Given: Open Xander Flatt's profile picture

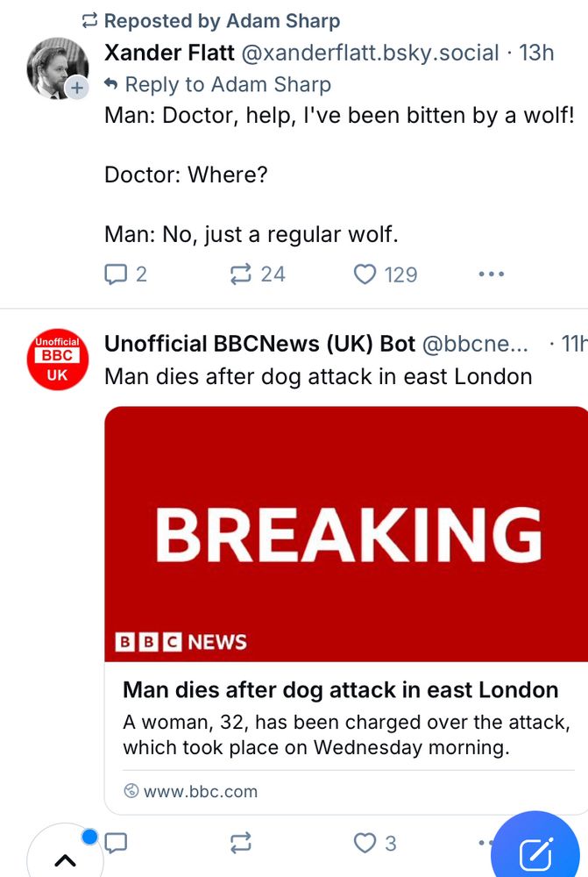Looking at the screenshot, I should coord(54,65).
